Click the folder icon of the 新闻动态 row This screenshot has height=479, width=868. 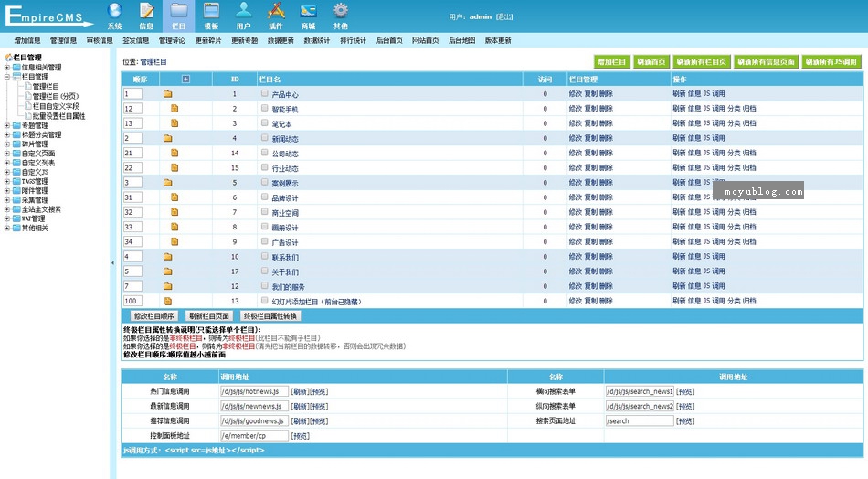click(168, 138)
